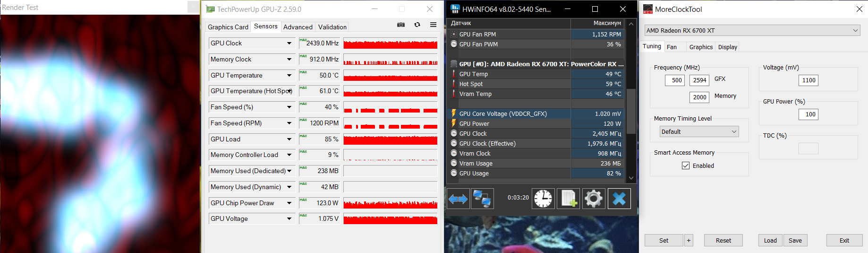The height and width of the screenshot is (253, 868).
Task: Open the Fan Speed (%) dropdown
Action: [x=289, y=107]
